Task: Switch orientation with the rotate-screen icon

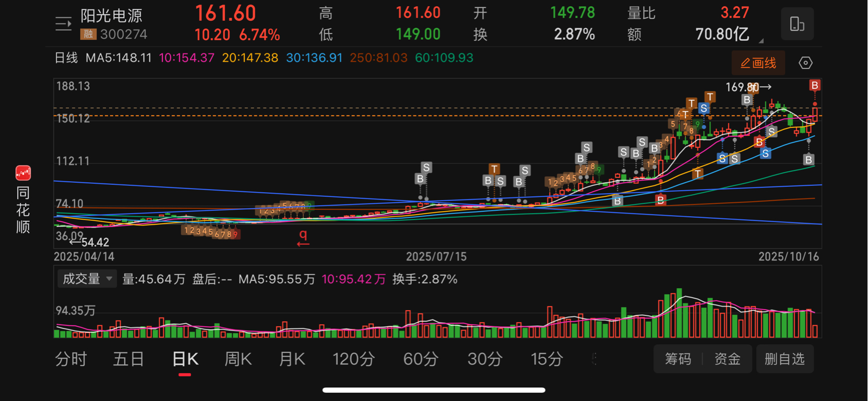Action: point(797,24)
